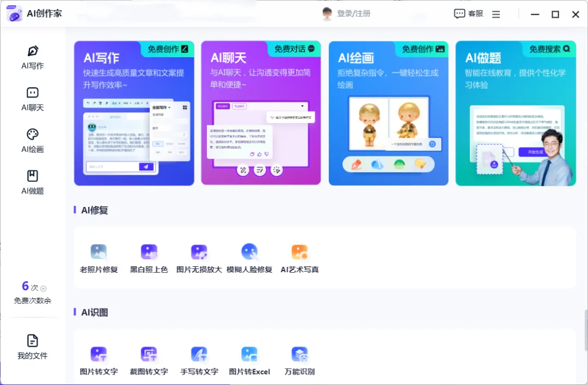588x385 pixels.
Task: Start 模糊人脸修复
Action: tap(249, 258)
